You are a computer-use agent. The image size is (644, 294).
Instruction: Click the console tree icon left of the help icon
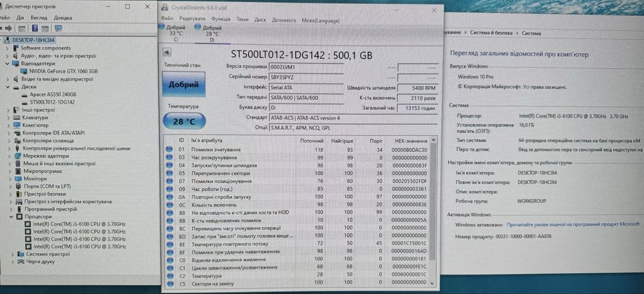[x=22, y=28]
